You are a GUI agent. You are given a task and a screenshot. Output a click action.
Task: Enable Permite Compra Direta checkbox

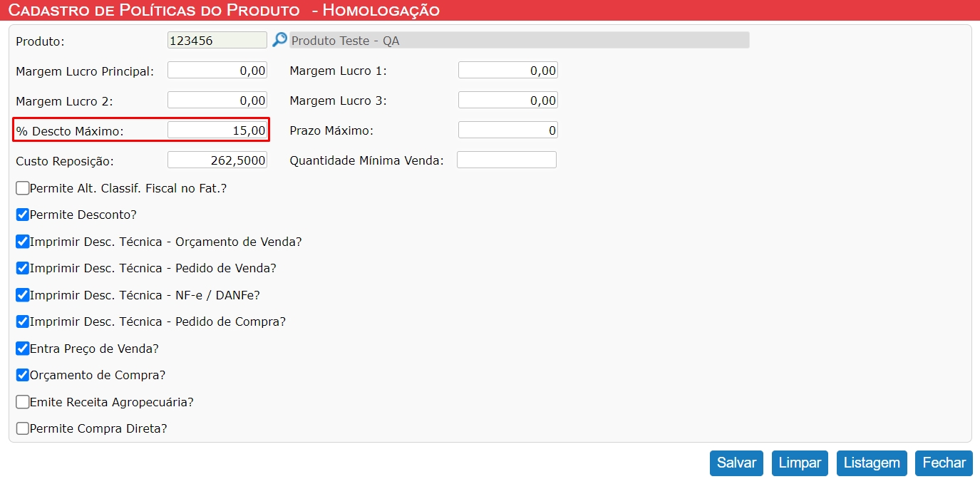23,428
